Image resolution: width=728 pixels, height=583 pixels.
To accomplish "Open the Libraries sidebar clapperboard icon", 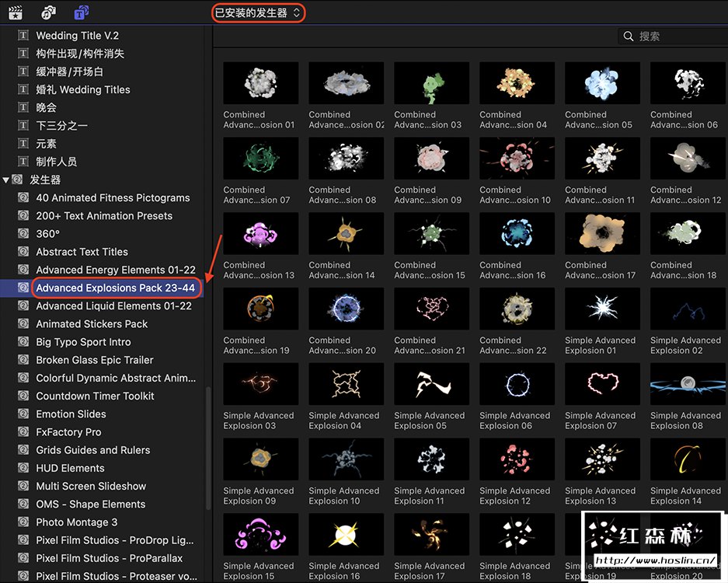I will coord(16,12).
